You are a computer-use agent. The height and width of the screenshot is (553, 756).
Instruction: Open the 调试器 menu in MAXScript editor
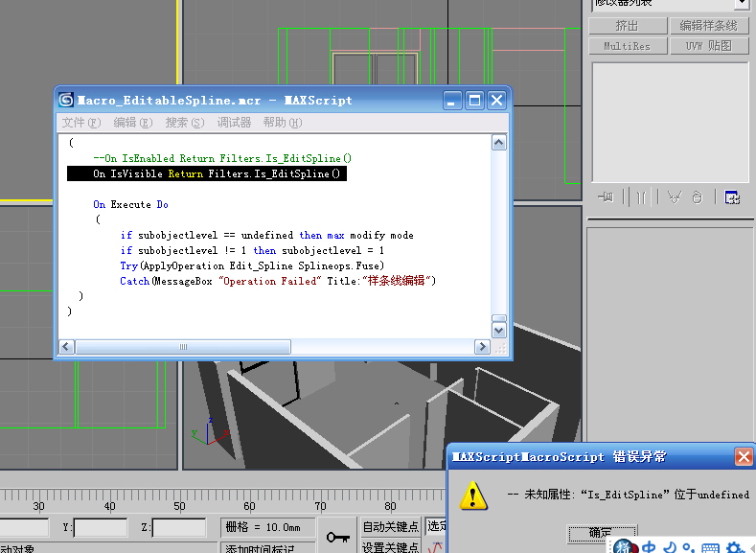coord(234,123)
